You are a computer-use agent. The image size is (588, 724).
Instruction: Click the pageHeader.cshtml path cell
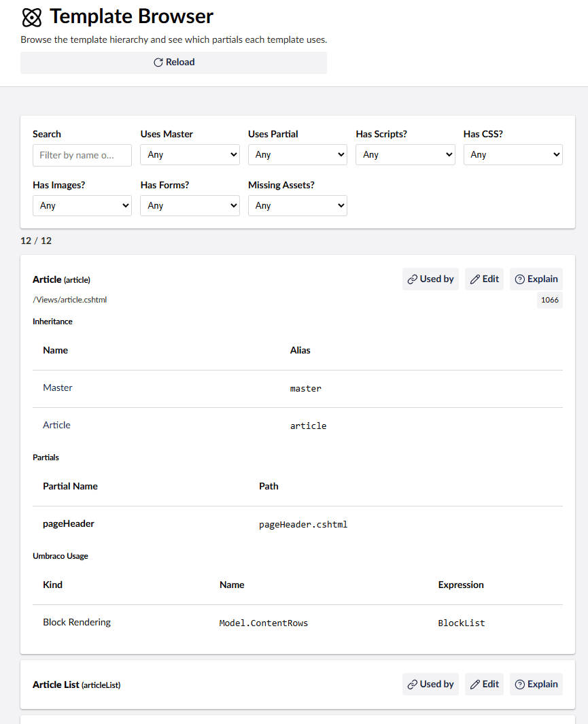tap(302, 525)
